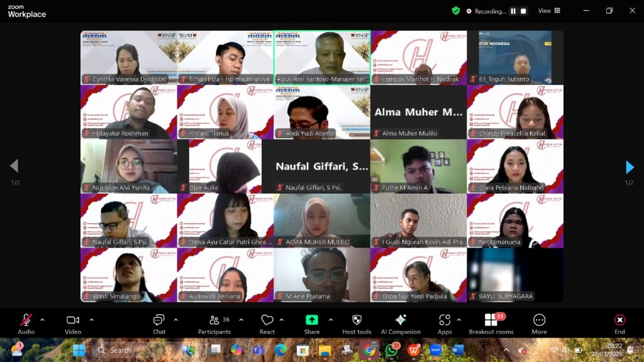Click the green encryption shield icon
This screenshot has height=362, width=644.
456,11
